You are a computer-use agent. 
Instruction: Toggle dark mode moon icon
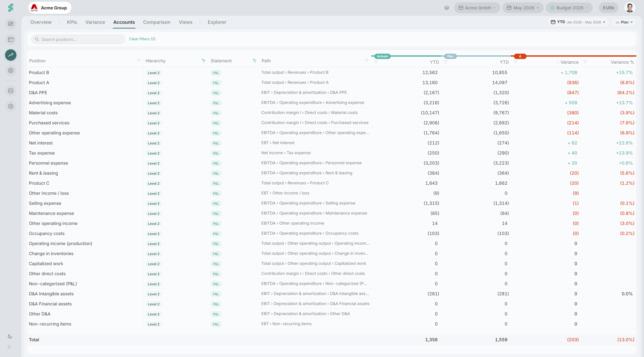coord(10,337)
